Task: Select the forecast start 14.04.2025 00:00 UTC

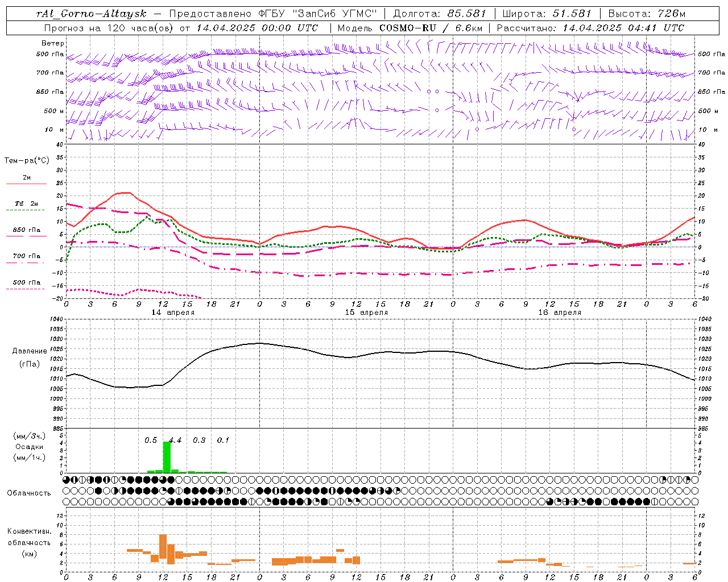Action: [x=257, y=28]
